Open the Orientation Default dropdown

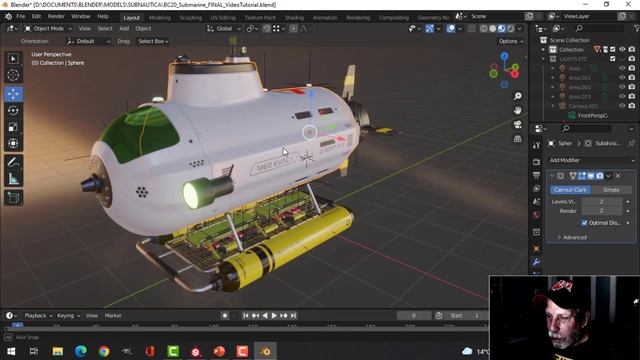(88, 41)
